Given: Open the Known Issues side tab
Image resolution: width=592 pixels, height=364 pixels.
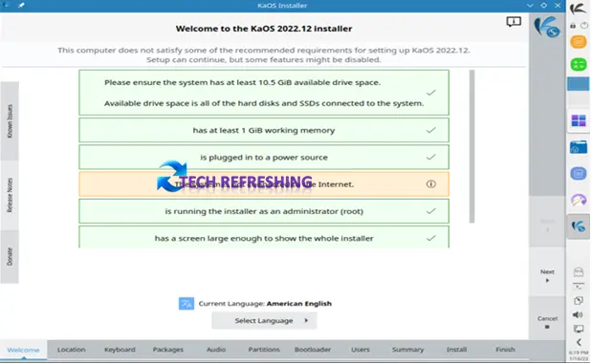Looking at the screenshot, I should 10,121.
